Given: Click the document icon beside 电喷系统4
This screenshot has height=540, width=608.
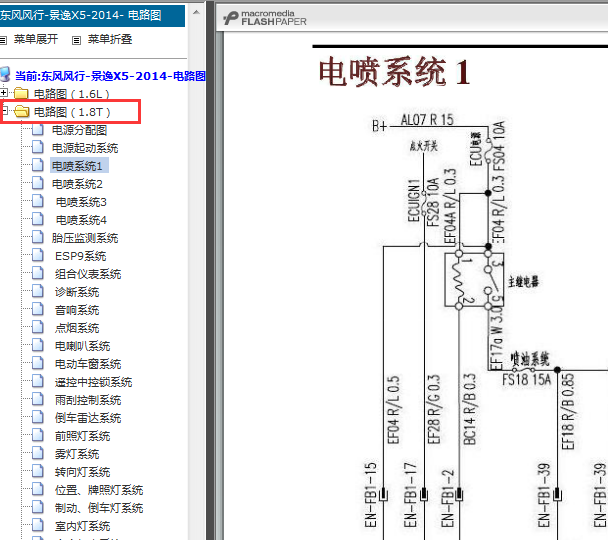Looking at the screenshot, I should (x=38, y=219).
